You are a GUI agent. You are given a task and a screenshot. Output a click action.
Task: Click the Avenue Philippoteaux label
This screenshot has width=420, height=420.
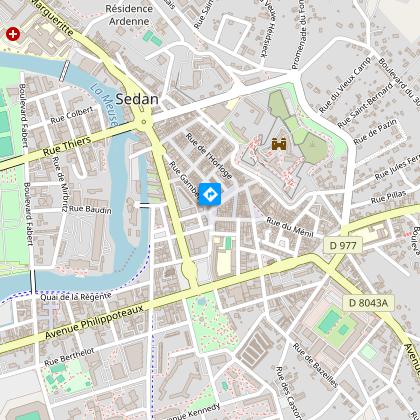(x=94, y=322)
